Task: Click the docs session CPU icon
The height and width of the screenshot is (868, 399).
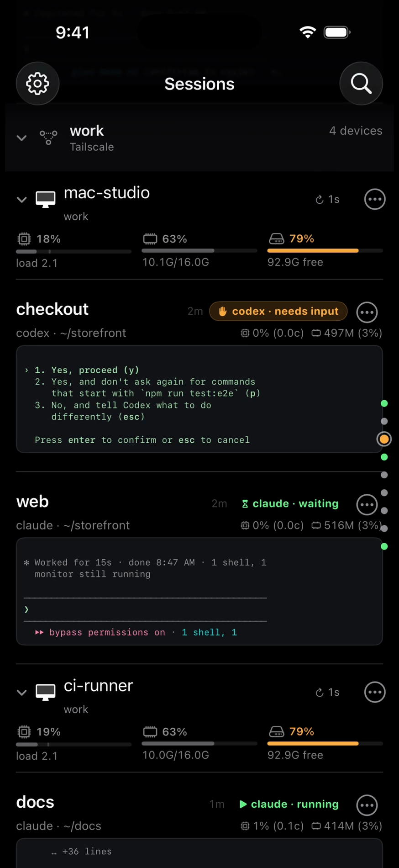Action: pos(245,826)
